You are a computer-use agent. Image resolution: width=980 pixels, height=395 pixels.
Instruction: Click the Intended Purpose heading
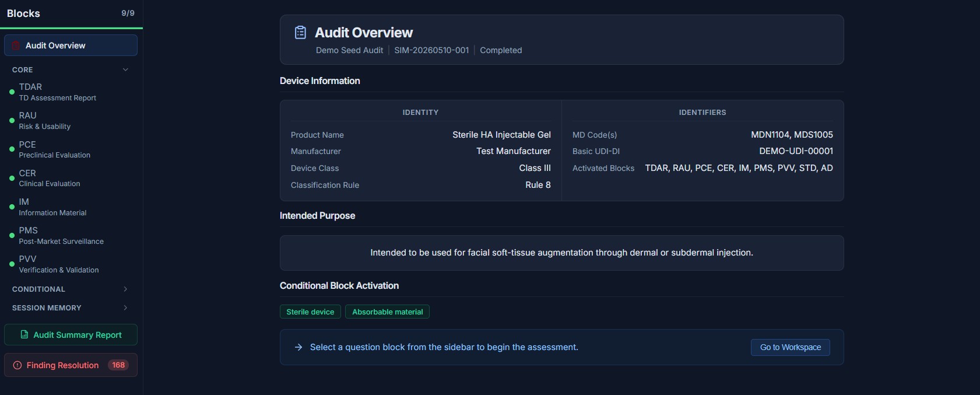(317, 216)
